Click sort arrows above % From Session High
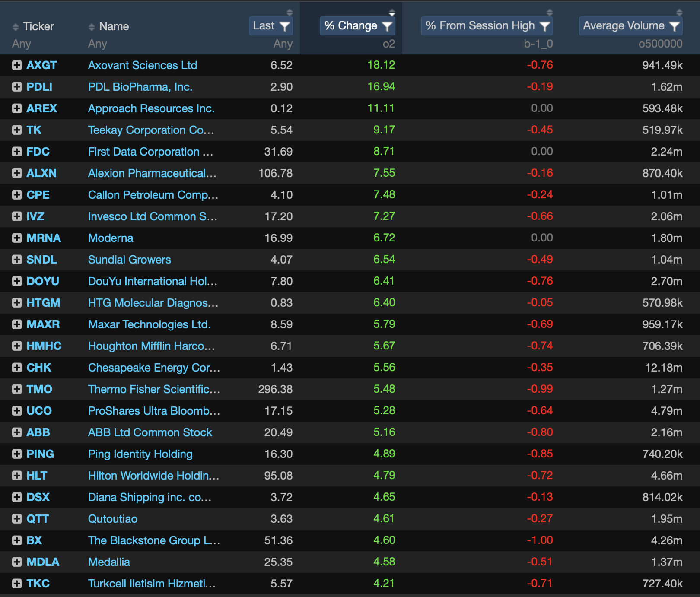The height and width of the screenshot is (597, 700). point(550,12)
